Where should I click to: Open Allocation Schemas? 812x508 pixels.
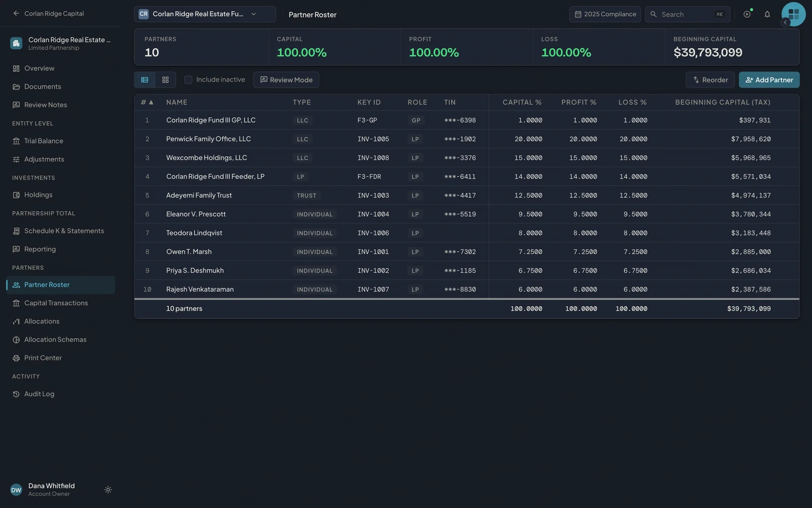pyautogui.click(x=61, y=339)
